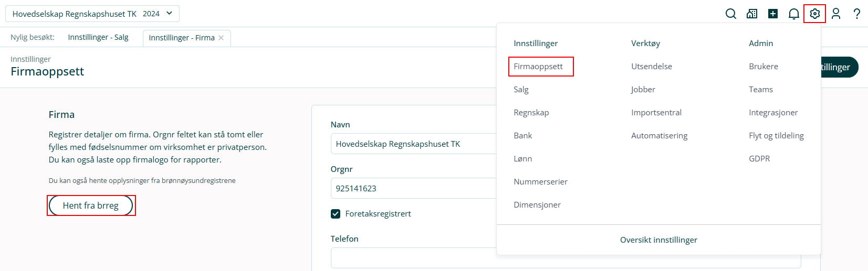Screen dimensions: 868x271
Task: Click the search magnifier icon
Action: pos(730,14)
